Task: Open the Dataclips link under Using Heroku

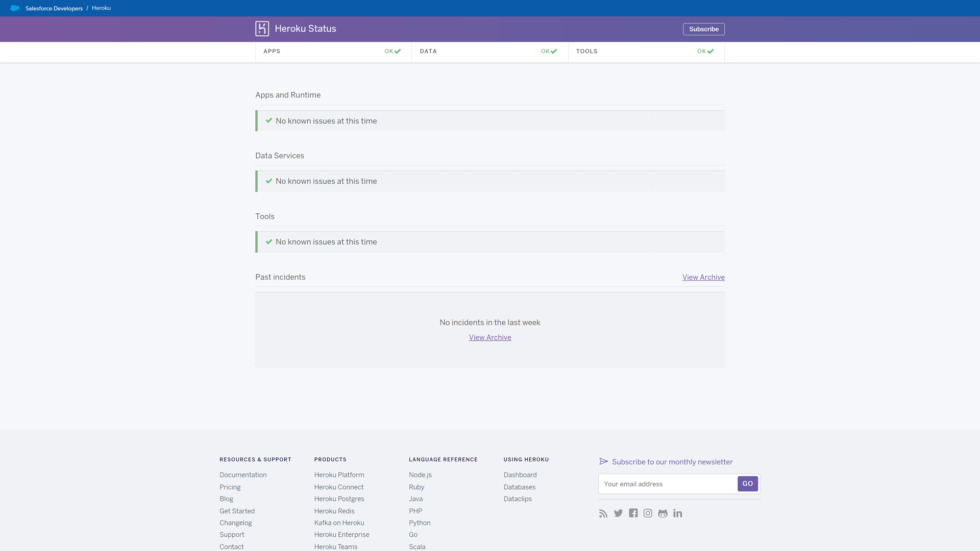Action: [x=518, y=498]
